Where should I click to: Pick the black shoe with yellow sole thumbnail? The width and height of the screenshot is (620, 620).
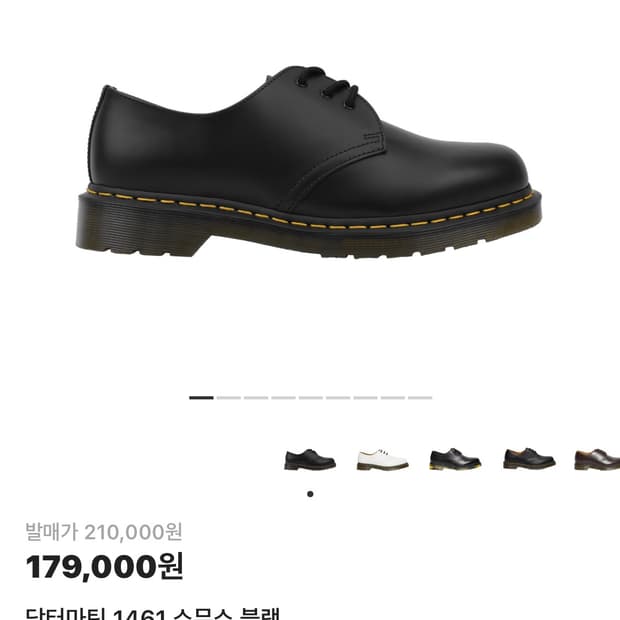(455, 459)
